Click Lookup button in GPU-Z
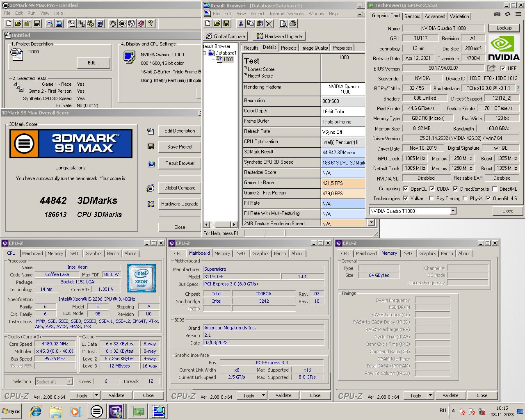Image resolution: width=525 pixels, height=420 pixels. [504, 28]
